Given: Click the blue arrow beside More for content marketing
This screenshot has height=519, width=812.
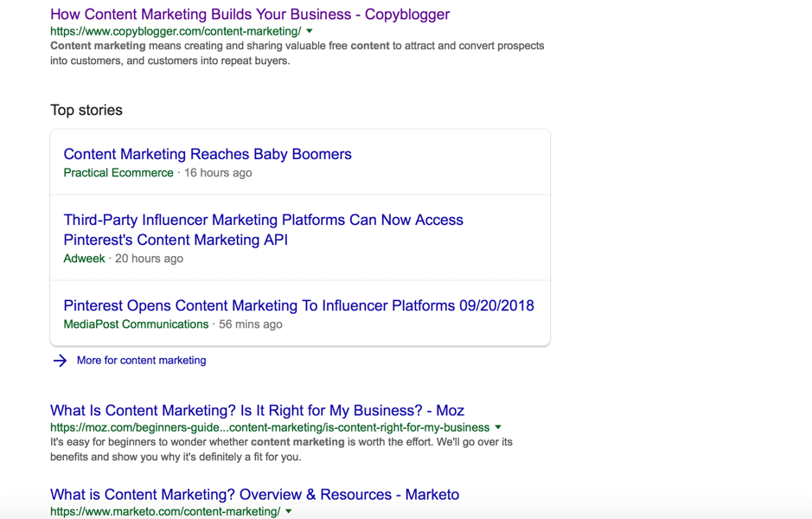Looking at the screenshot, I should coord(59,361).
